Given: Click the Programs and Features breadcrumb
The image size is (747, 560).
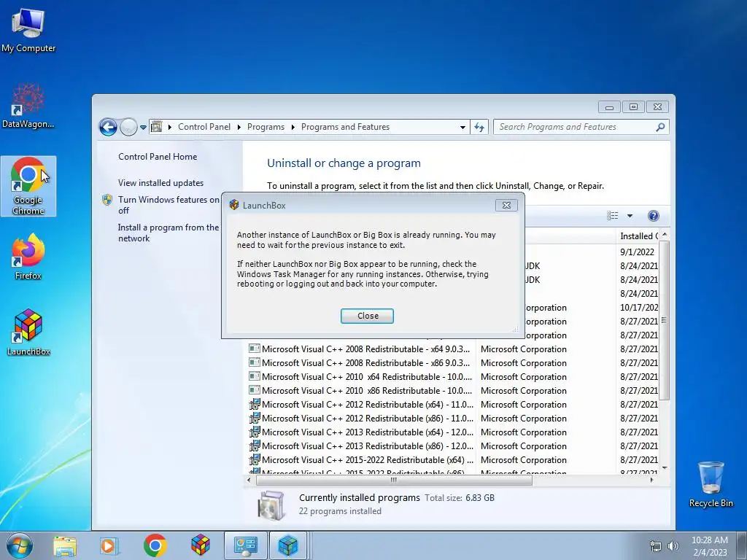Looking at the screenshot, I should coord(345,127).
